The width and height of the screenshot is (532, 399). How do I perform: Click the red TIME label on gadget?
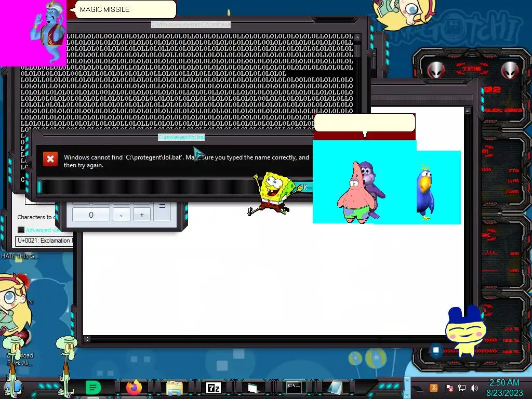(472, 69)
